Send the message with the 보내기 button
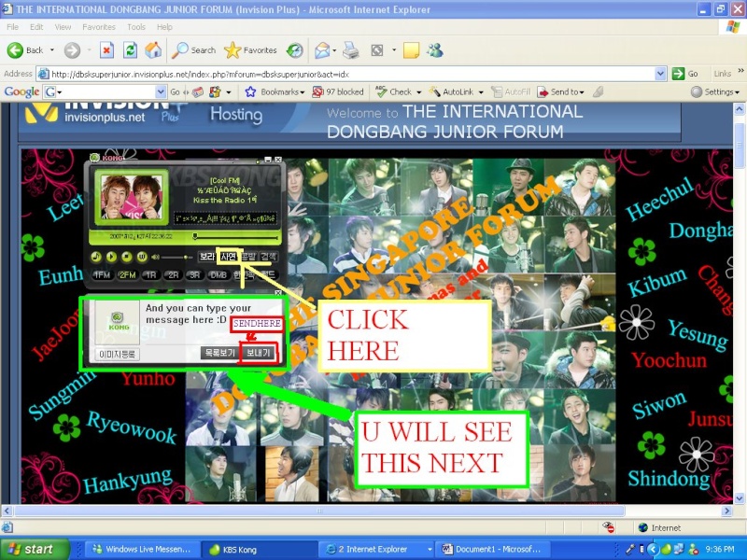Image resolution: width=747 pixels, height=560 pixels. point(259,354)
